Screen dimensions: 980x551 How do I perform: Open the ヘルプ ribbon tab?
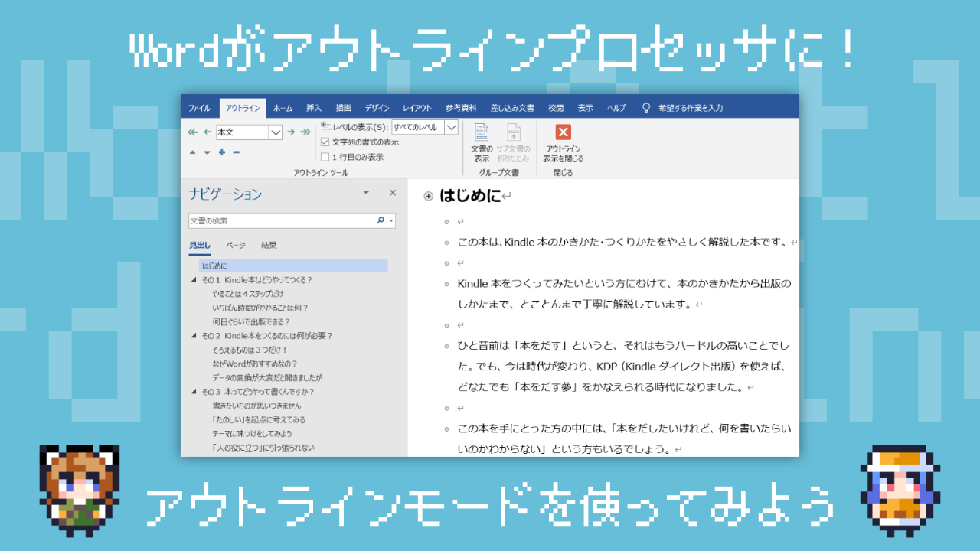pyautogui.click(x=616, y=108)
